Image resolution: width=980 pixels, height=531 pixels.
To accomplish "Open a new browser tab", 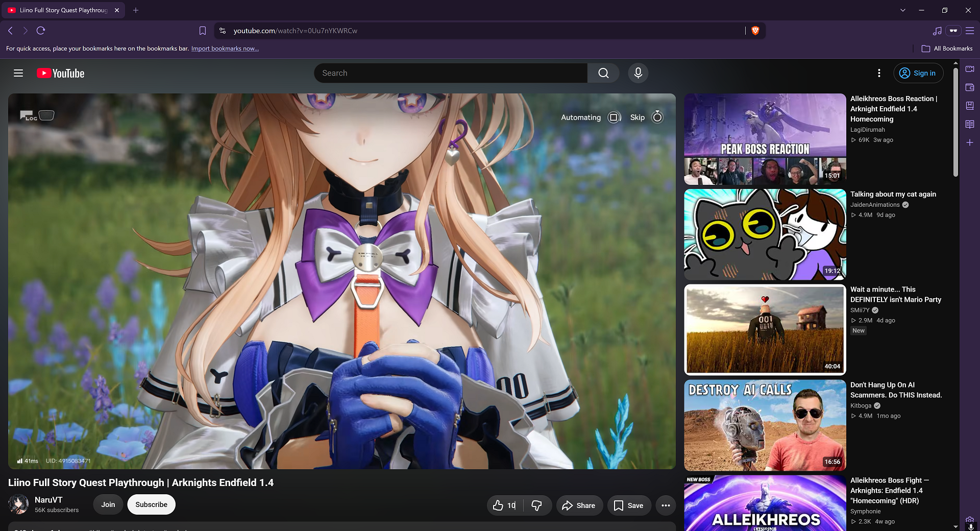I will [136, 10].
